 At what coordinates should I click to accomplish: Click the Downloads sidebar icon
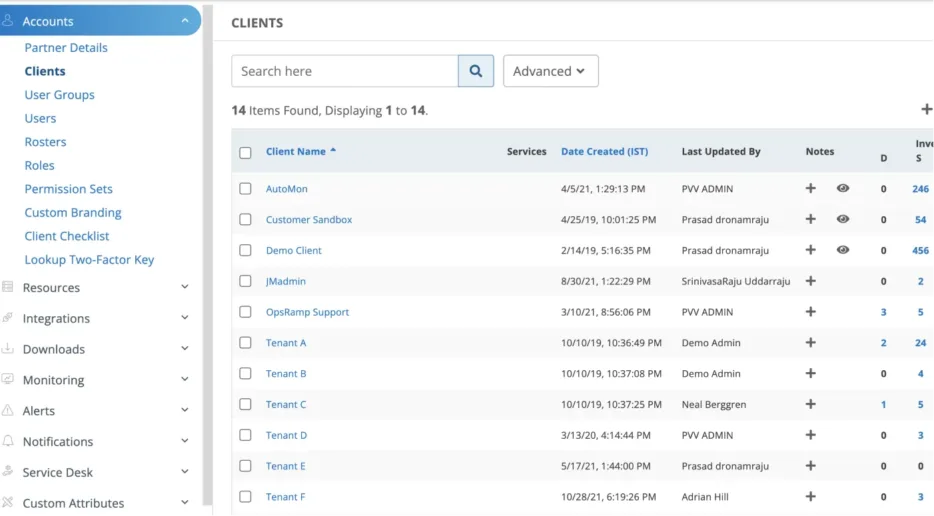(x=8, y=349)
